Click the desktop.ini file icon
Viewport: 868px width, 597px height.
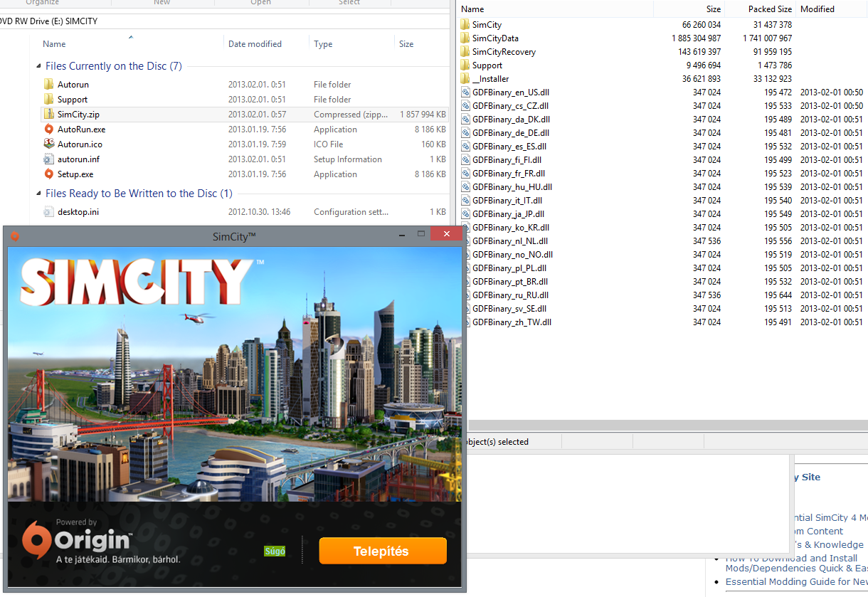pos(48,212)
